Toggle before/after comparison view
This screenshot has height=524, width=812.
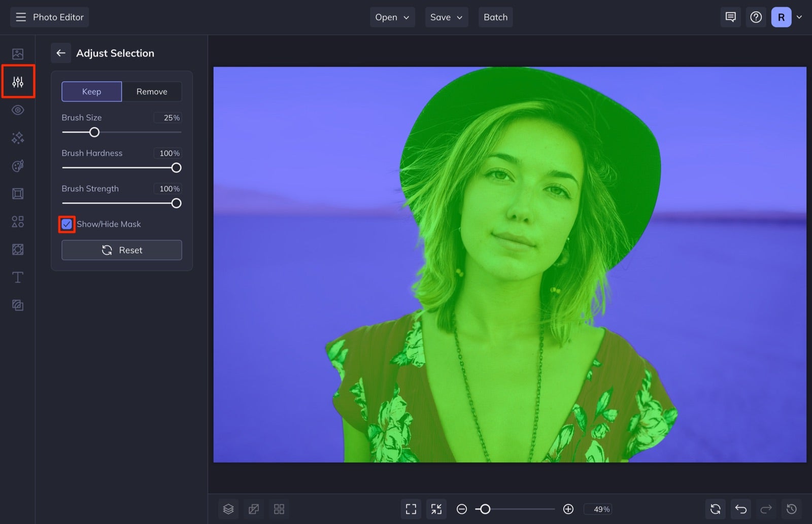tap(253, 509)
